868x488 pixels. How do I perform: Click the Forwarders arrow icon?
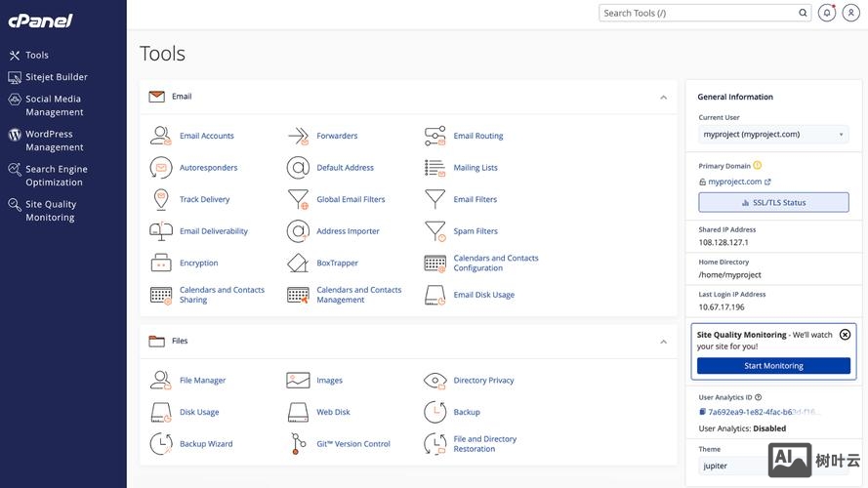(x=298, y=136)
